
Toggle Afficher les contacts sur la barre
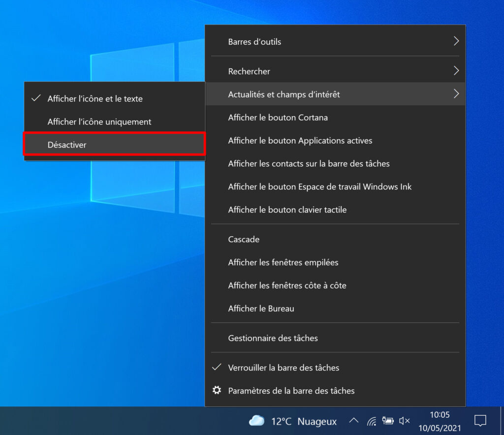click(x=335, y=164)
